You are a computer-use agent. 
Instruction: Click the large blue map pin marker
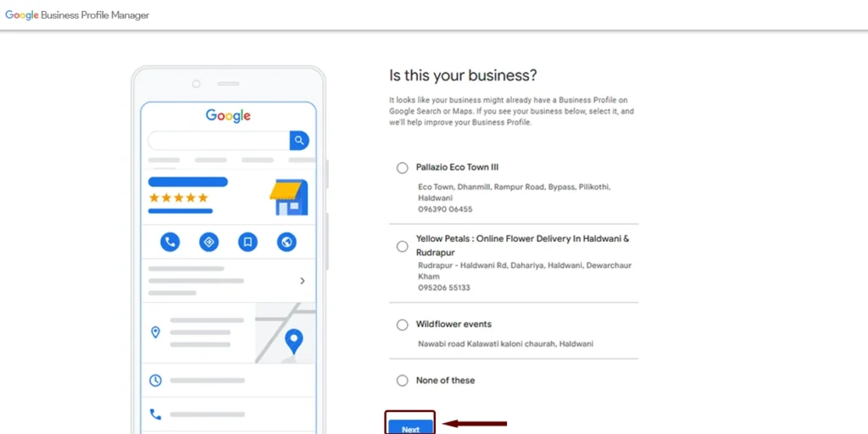click(x=293, y=342)
